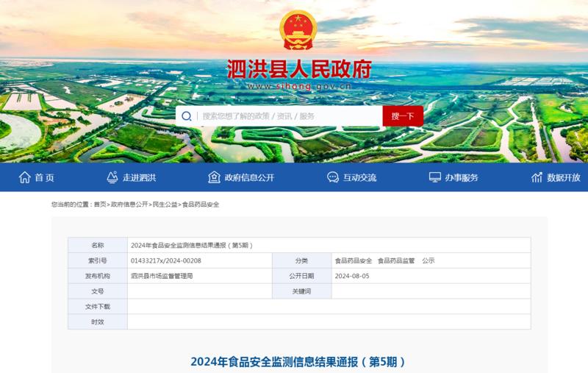Open 食品药品安全 breadcrumb link
588x373 pixels.
201,205
